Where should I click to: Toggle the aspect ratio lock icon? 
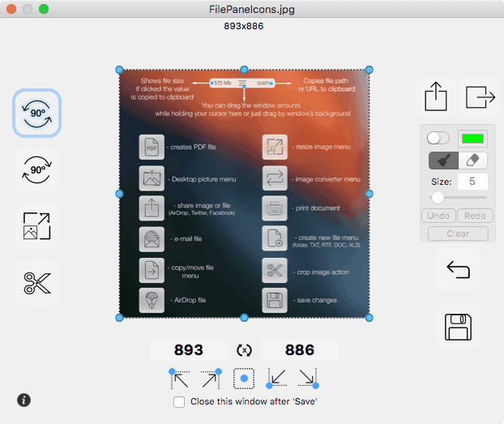[x=244, y=350]
